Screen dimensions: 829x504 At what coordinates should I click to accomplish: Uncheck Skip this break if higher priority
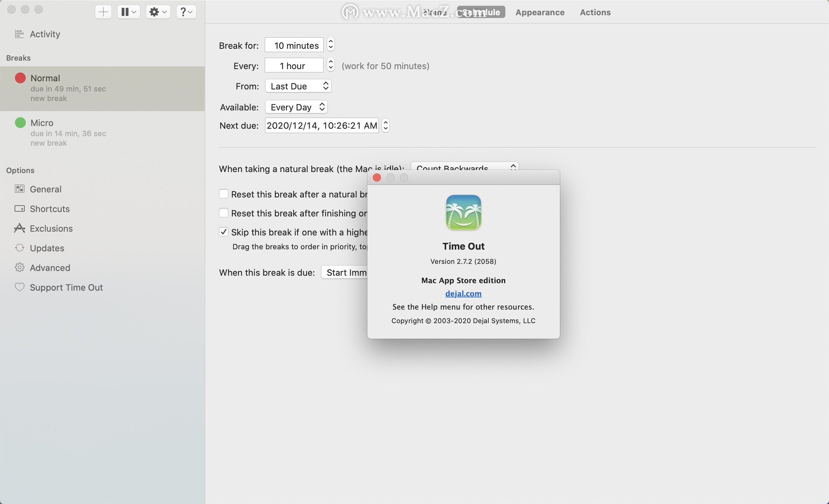click(224, 232)
